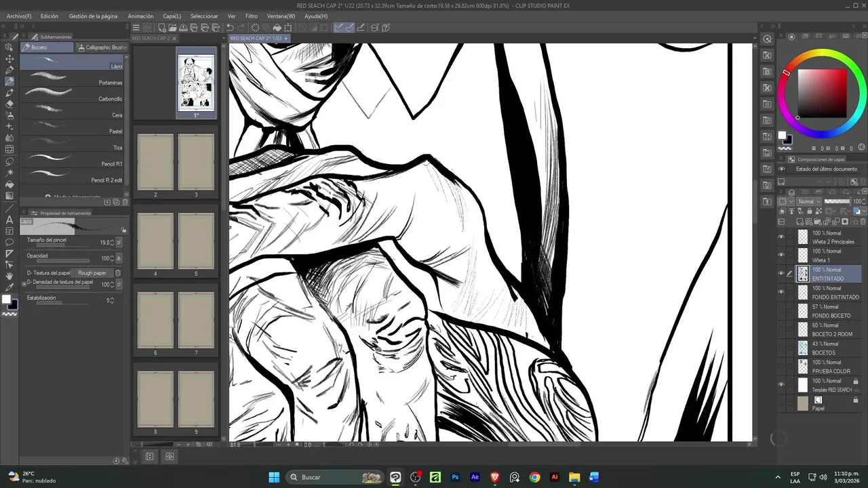Show the BOCETOS layer

point(781,348)
